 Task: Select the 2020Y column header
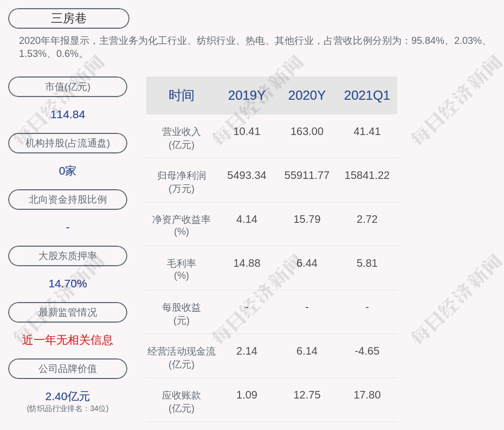[x=307, y=95]
